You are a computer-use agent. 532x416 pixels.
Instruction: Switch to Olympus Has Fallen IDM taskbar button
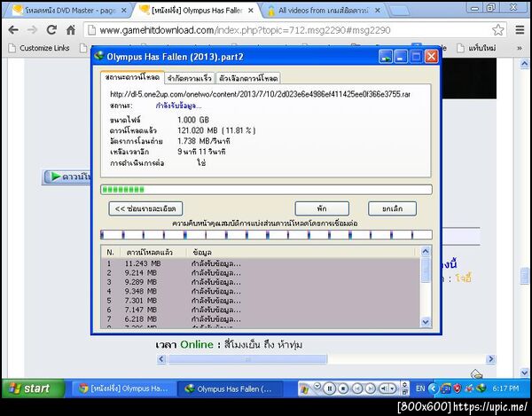pyautogui.click(x=230, y=389)
